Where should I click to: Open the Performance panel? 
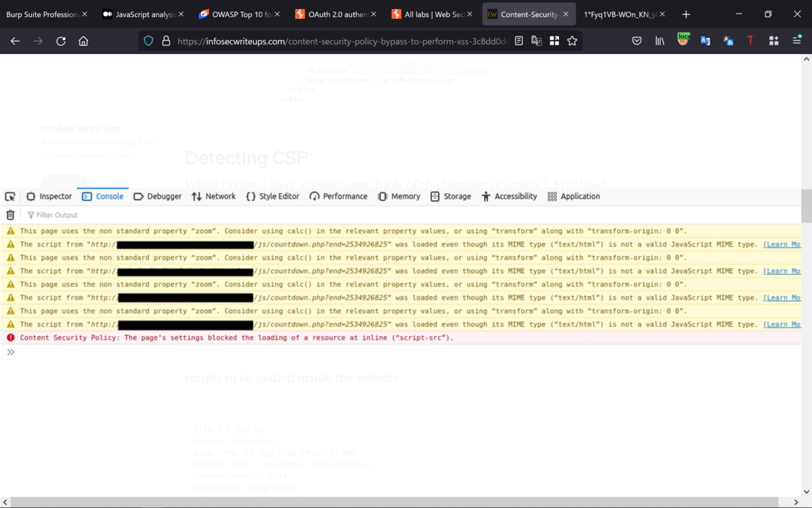click(x=338, y=196)
